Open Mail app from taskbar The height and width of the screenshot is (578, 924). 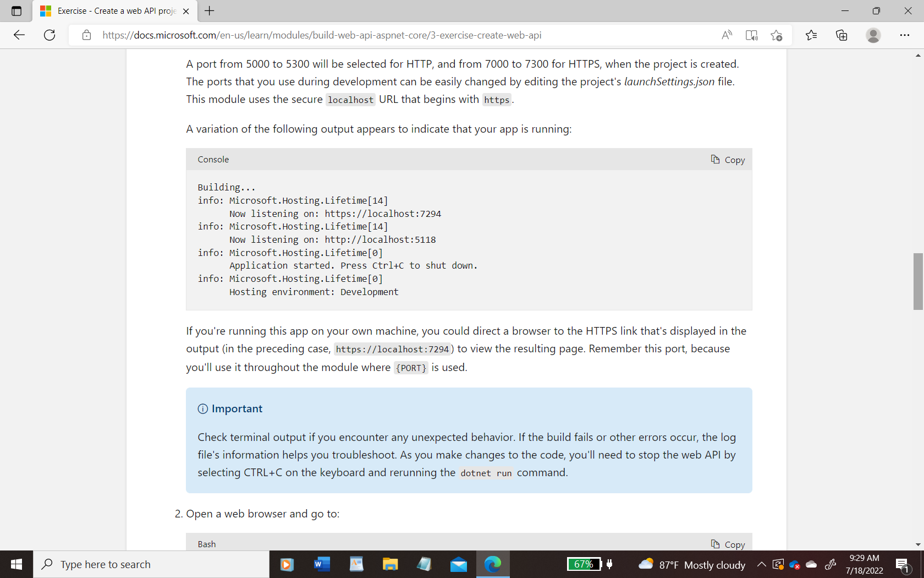tap(459, 564)
